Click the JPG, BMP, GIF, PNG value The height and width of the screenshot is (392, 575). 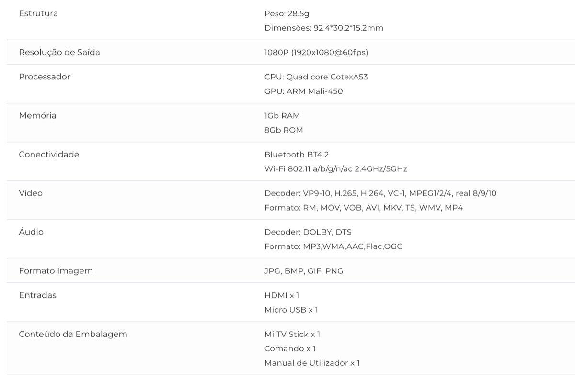304,270
